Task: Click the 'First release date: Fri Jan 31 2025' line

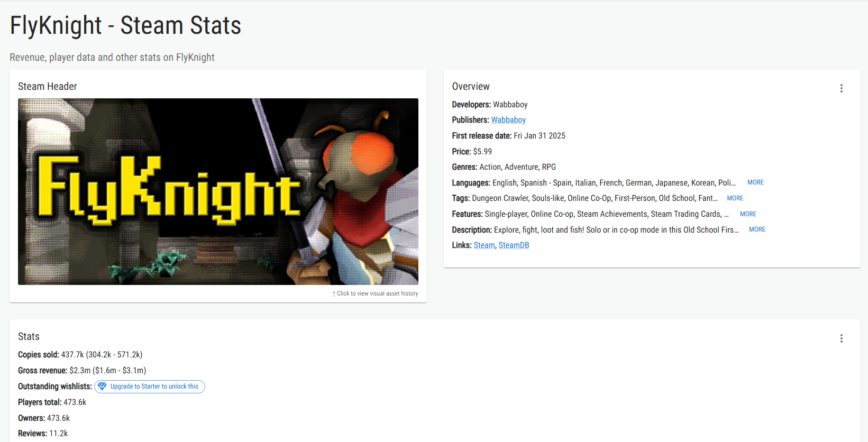Action: click(x=508, y=136)
